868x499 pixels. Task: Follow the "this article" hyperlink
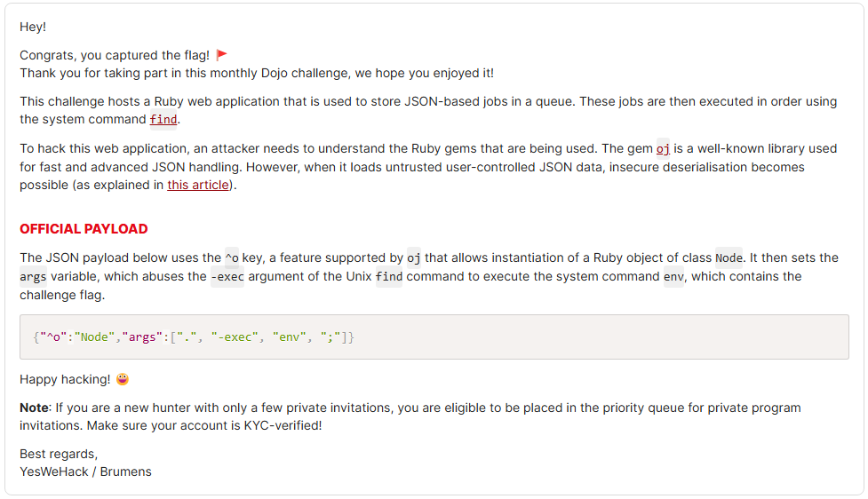[197, 185]
